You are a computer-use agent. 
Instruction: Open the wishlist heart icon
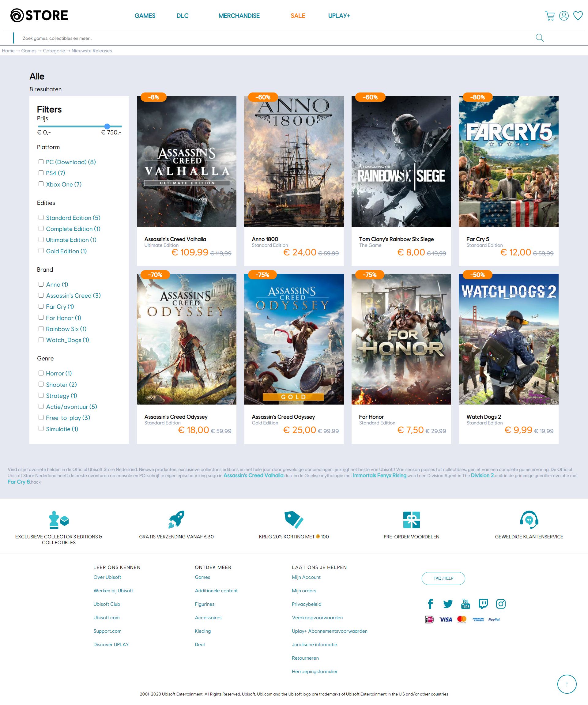pos(578,16)
